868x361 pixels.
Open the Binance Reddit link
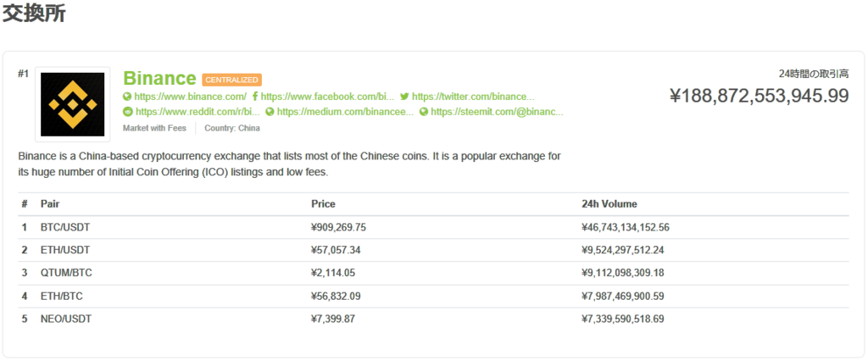tap(198, 112)
